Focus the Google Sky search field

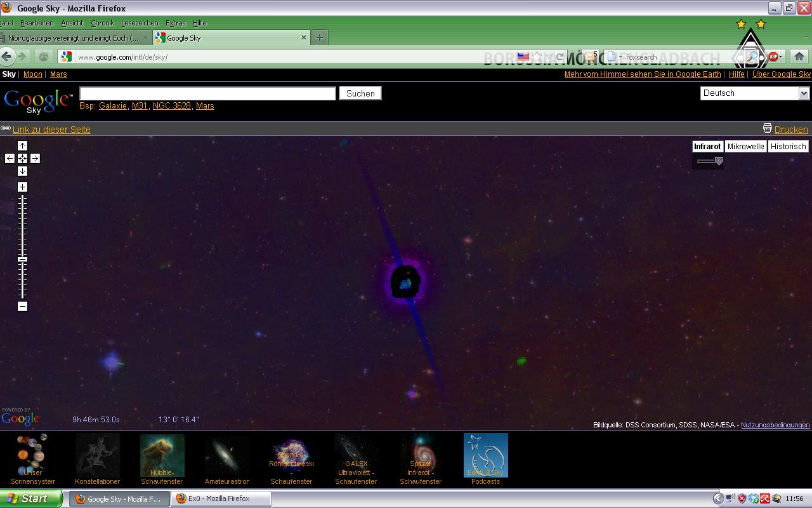pyautogui.click(x=207, y=93)
